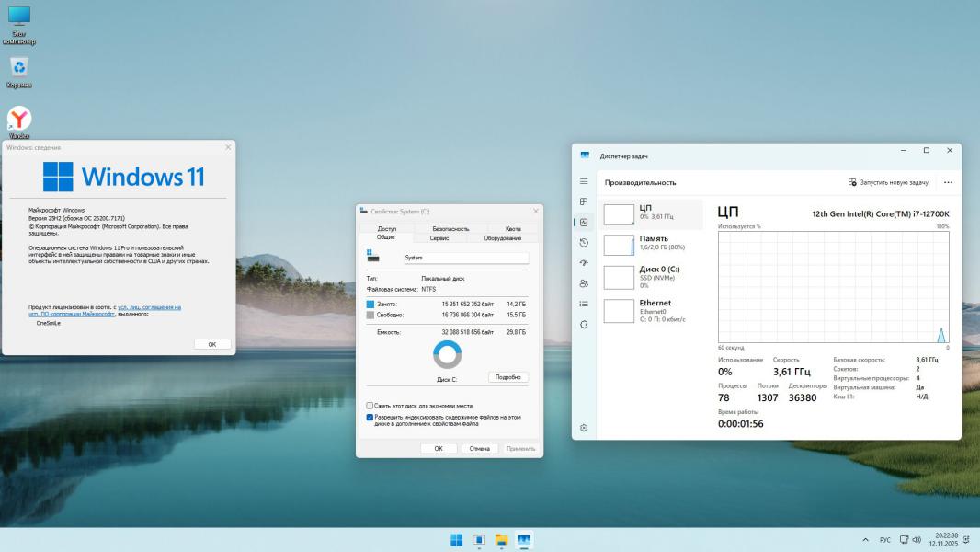Switch to the Безопасность tab
Screen dimensions: 980x552
[450, 228]
